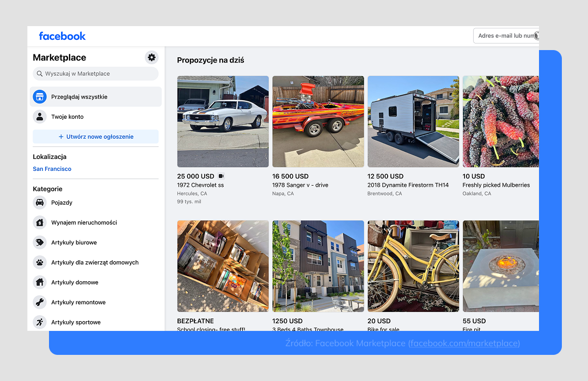588x381 pixels.
Task: Select Artykuły biurowe category label
Action: [74, 242]
